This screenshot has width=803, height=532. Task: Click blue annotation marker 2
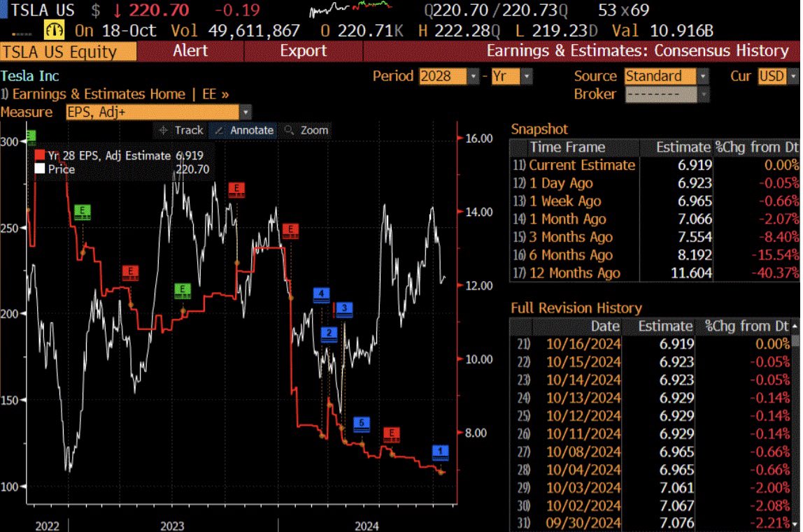(329, 334)
